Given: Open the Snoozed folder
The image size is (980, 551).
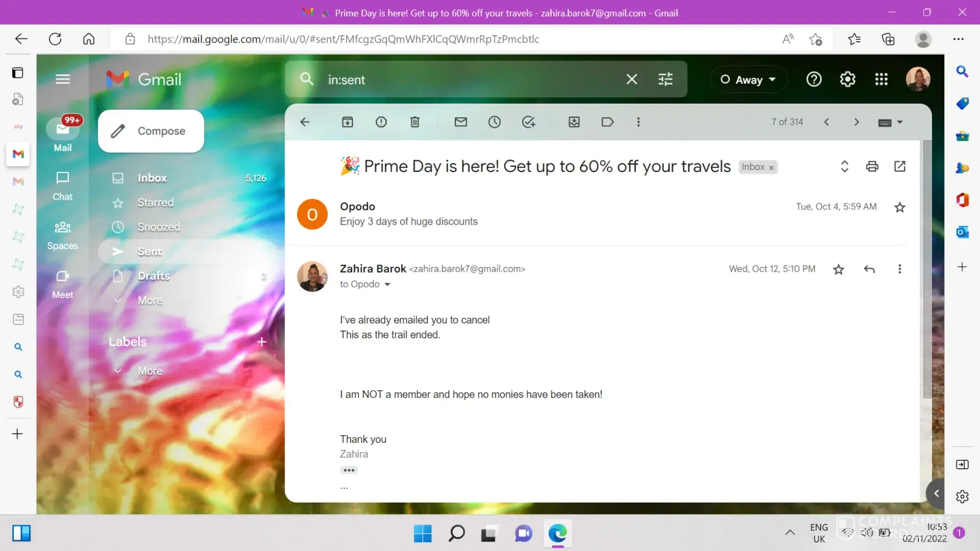Looking at the screenshot, I should 187,227.
